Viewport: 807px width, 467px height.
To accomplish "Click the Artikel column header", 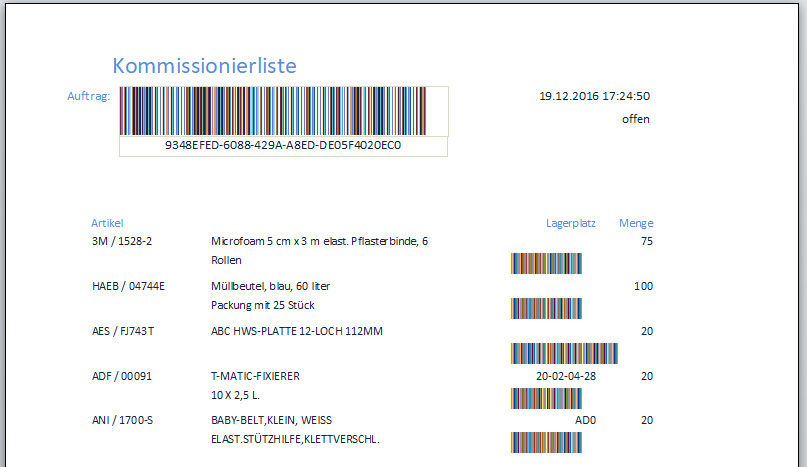I will 107,223.
